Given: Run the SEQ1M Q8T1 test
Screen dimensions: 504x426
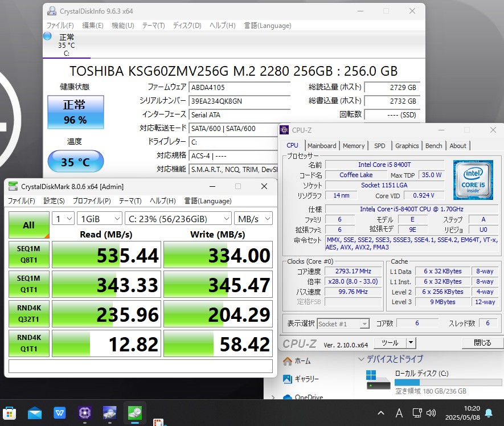Looking at the screenshot, I should (x=29, y=255).
